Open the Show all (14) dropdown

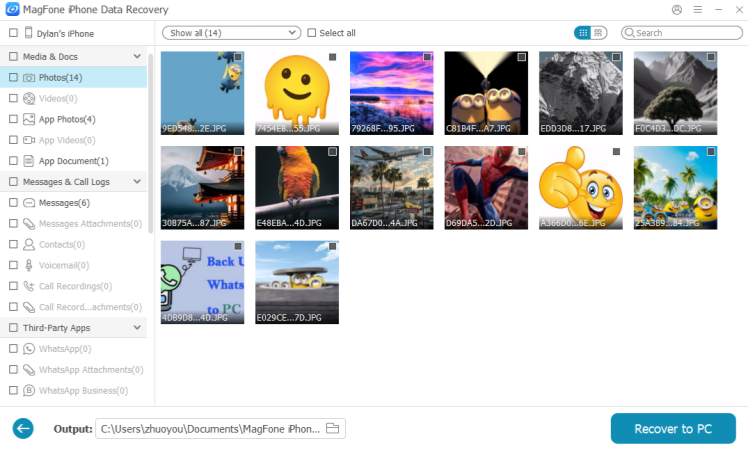pos(231,32)
